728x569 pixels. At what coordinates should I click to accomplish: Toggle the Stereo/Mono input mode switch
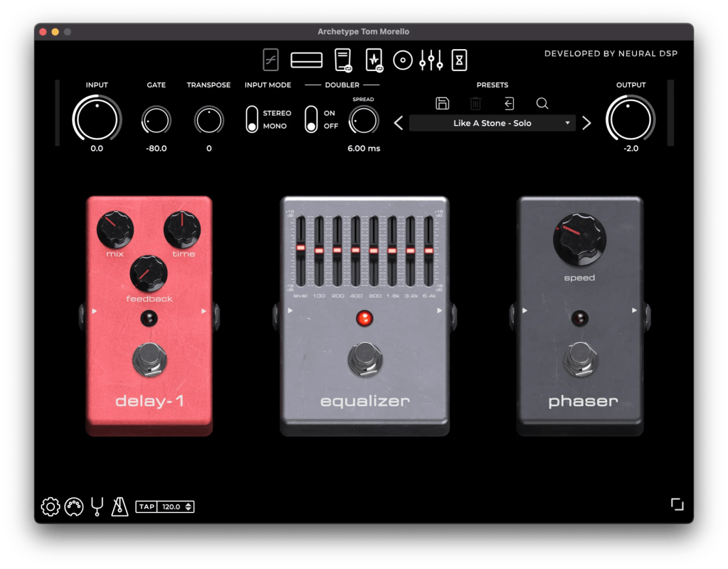click(252, 119)
